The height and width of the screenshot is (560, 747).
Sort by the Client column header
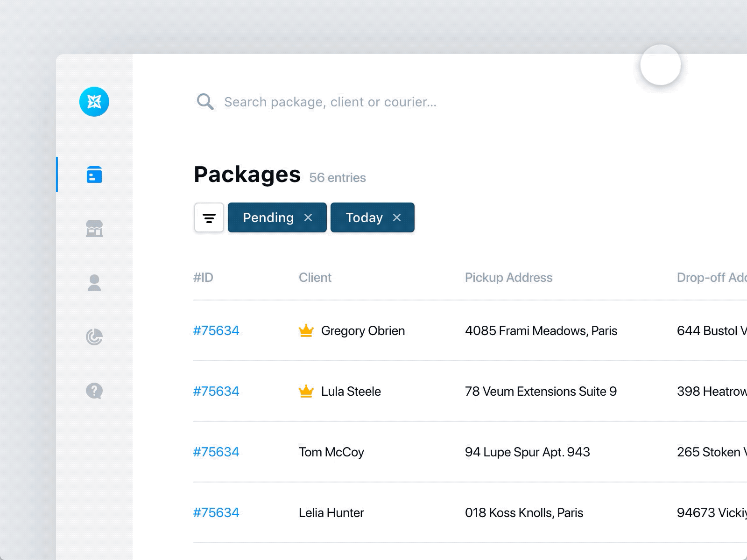pyautogui.click(x=315, y=278)
